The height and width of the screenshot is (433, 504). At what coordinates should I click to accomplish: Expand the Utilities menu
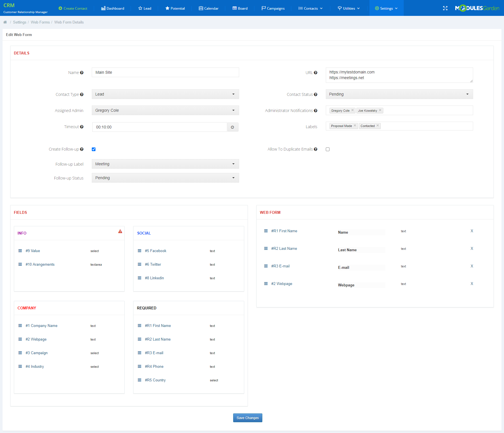348,8
